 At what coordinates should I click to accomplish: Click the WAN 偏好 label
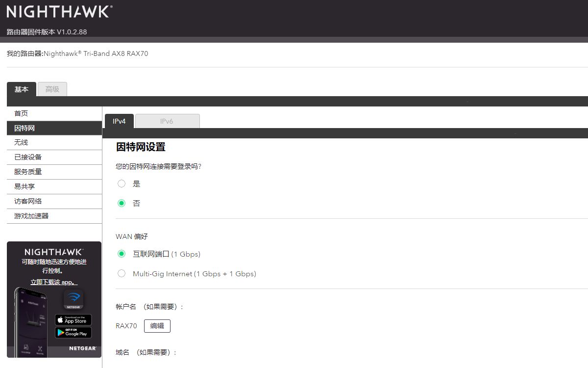(x=132, y=237)
